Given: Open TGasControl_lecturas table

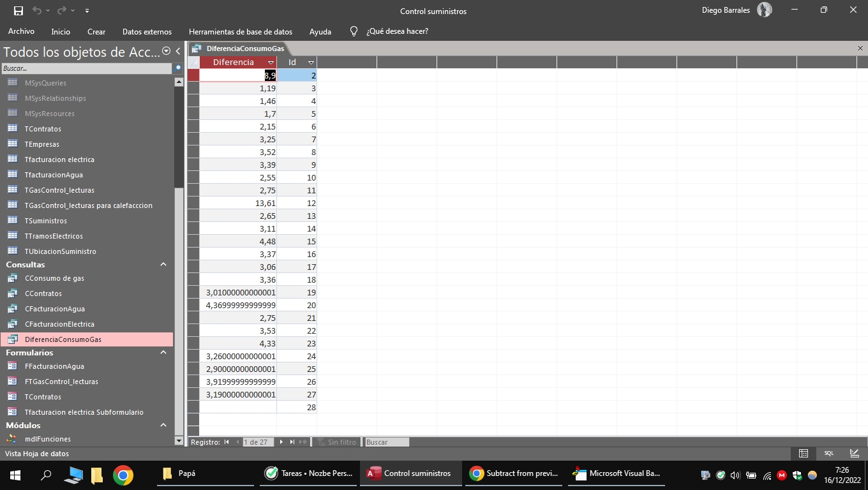Looking at the screenshot, I should [59, 190].
